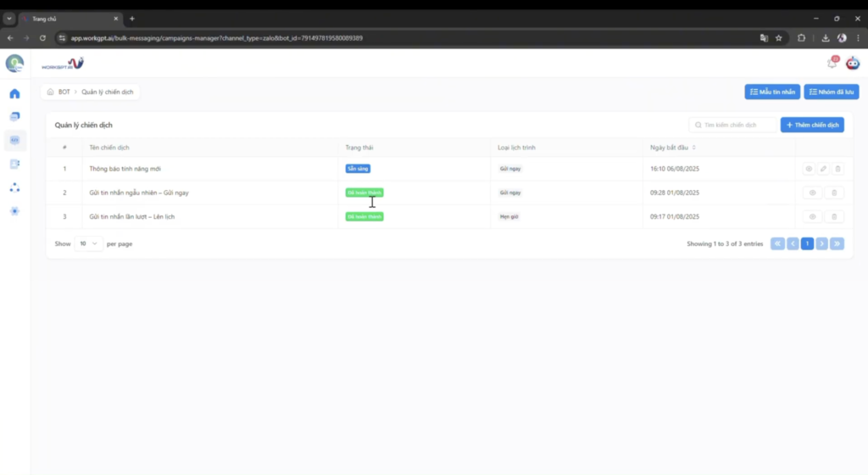The width and height of the screenshot is (868, 475).
Task: Click the contacts card icon in sidebar
Action: click(x=14, y=164)
